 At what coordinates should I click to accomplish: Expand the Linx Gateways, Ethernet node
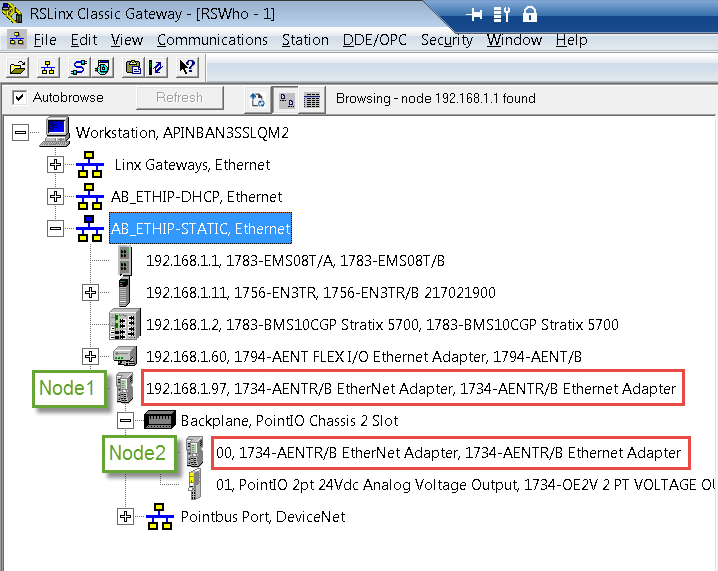click(x=56, y=165)
